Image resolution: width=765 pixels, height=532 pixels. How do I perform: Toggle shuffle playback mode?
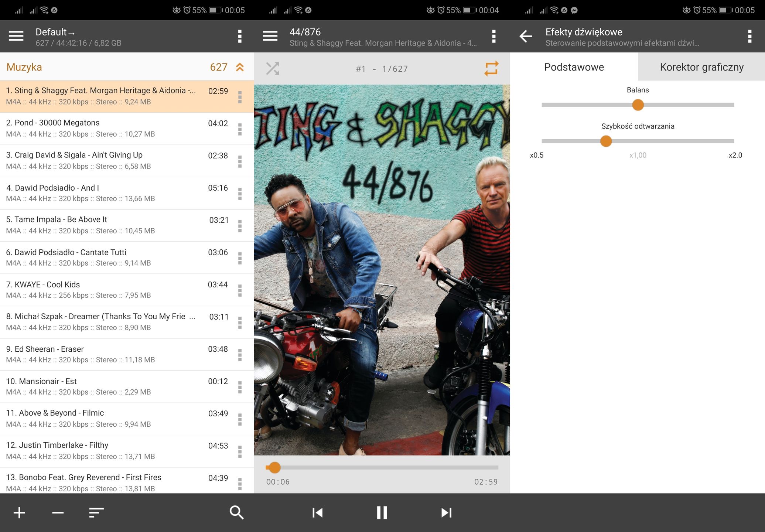tap(273, 69)
